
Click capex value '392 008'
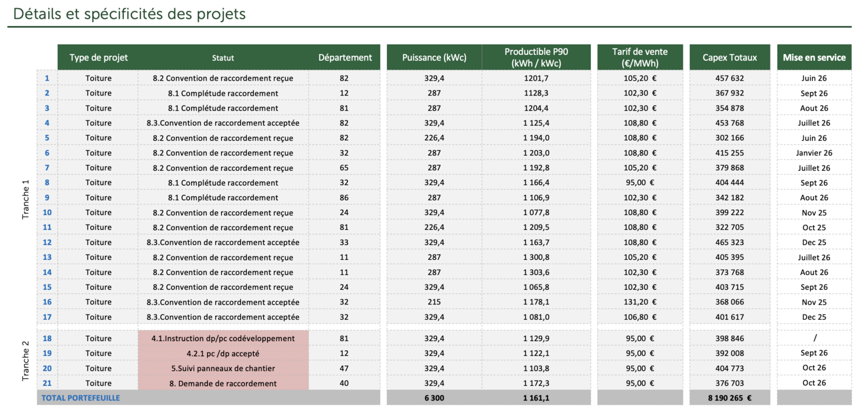[x=729, y=353]
